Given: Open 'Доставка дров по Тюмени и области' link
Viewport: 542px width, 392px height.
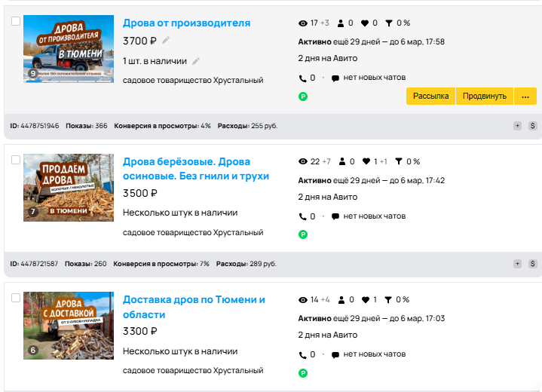Looking at the screenshot, I should (194, 307).
